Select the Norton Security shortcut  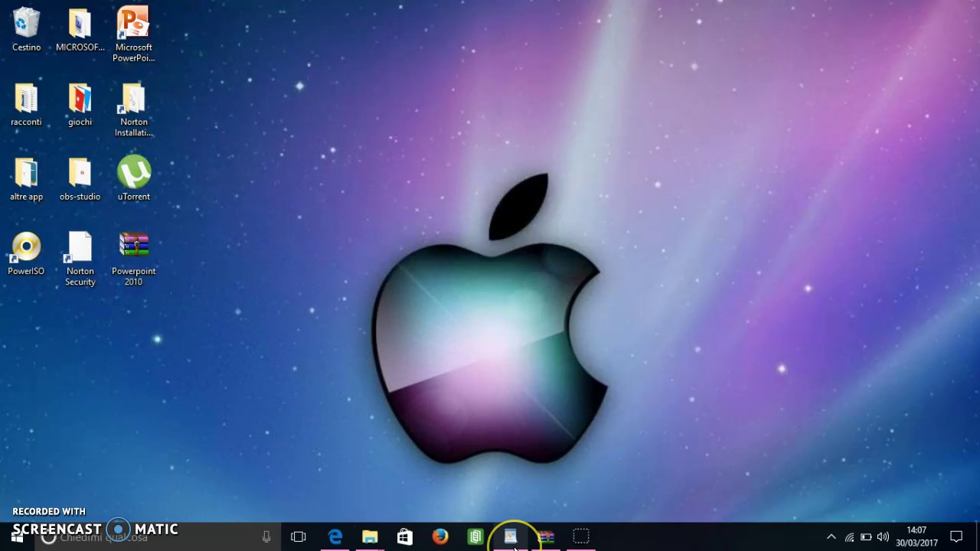80,259
